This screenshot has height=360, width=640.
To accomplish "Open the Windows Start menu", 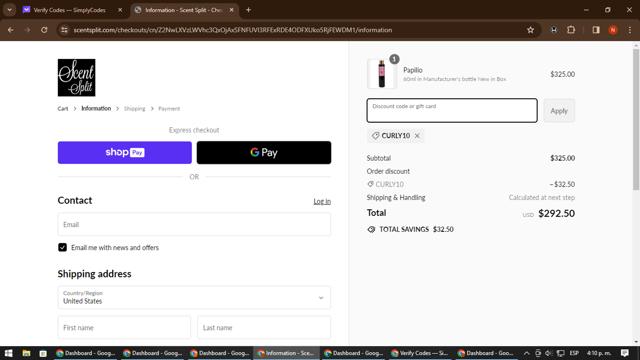I will click(x=9, y=353).
